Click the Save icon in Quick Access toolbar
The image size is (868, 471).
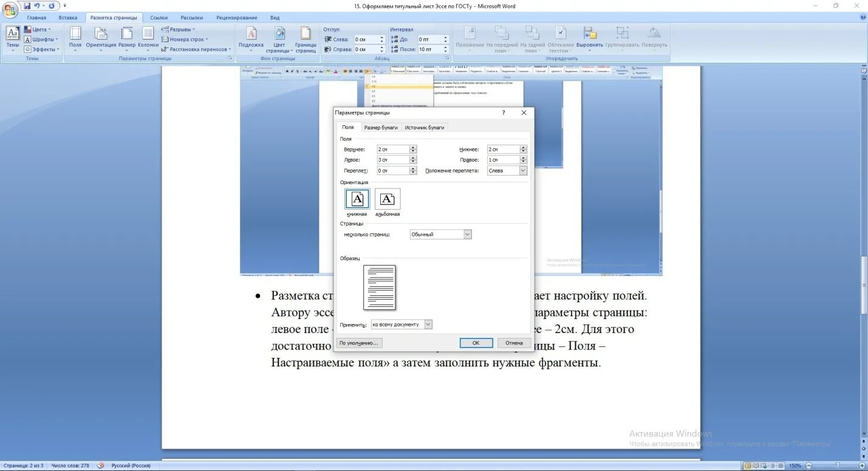point(27,5)
